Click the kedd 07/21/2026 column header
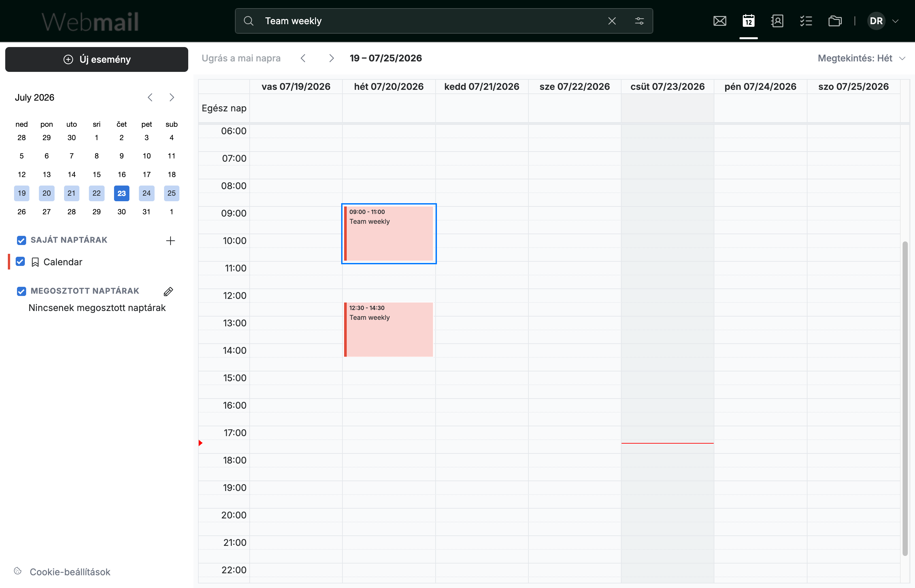915x588 pixels. click(482, 86)
